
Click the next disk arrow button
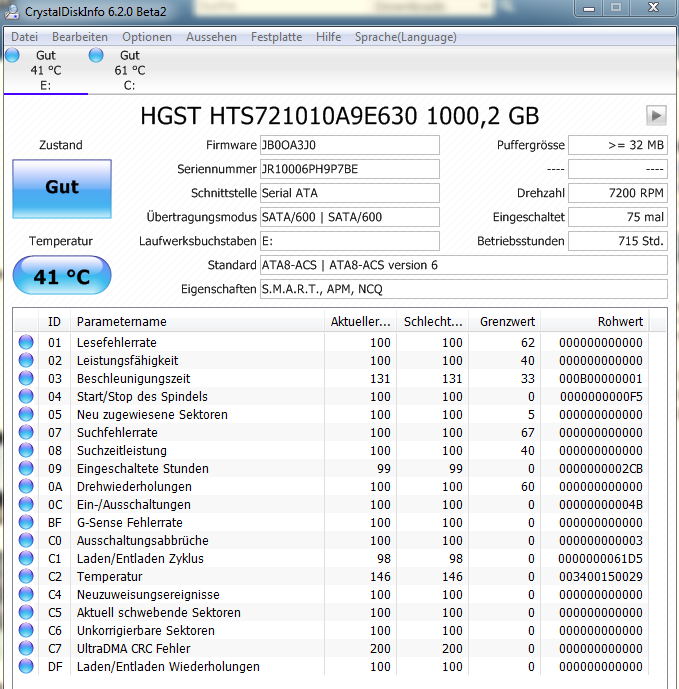(x=656, y=116)
